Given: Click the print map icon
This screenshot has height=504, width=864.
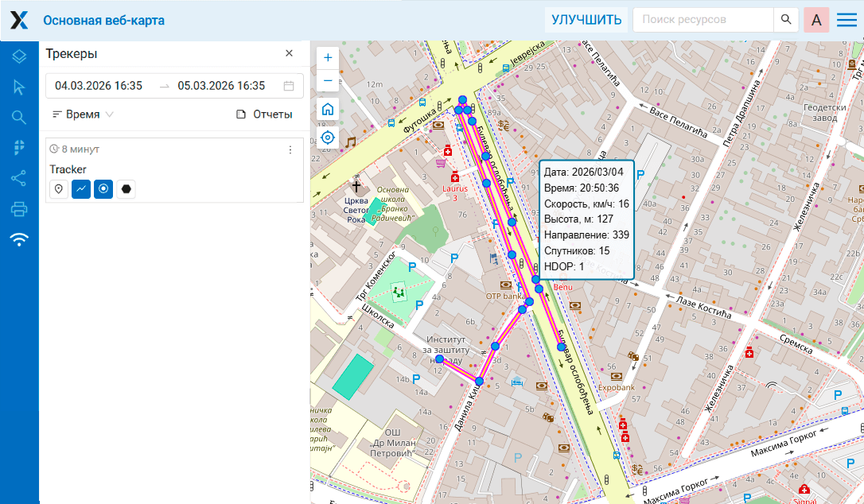Looking at the screenshot, I should coord(19,209).
